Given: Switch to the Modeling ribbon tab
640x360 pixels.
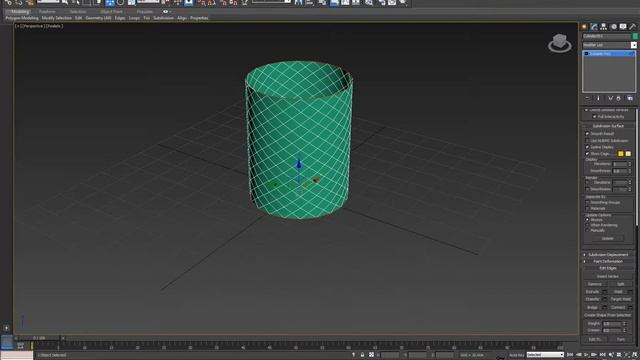Looking at the screenshot, I should point(20,11).
